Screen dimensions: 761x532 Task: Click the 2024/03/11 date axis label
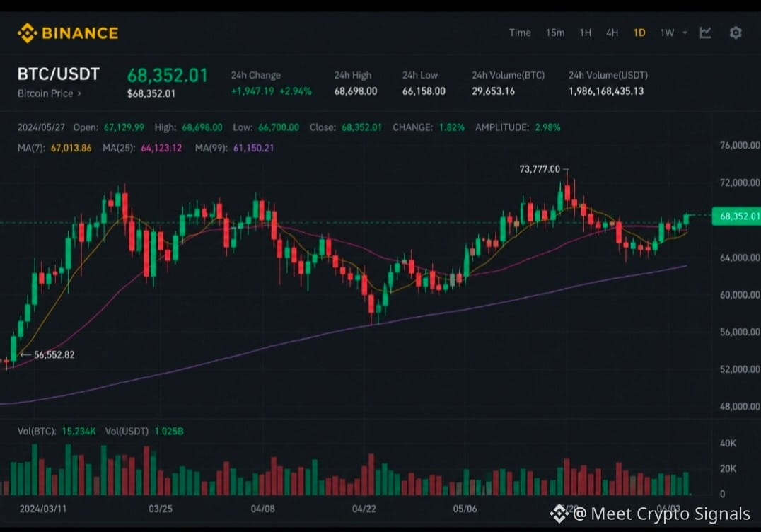tap(42, 509)
